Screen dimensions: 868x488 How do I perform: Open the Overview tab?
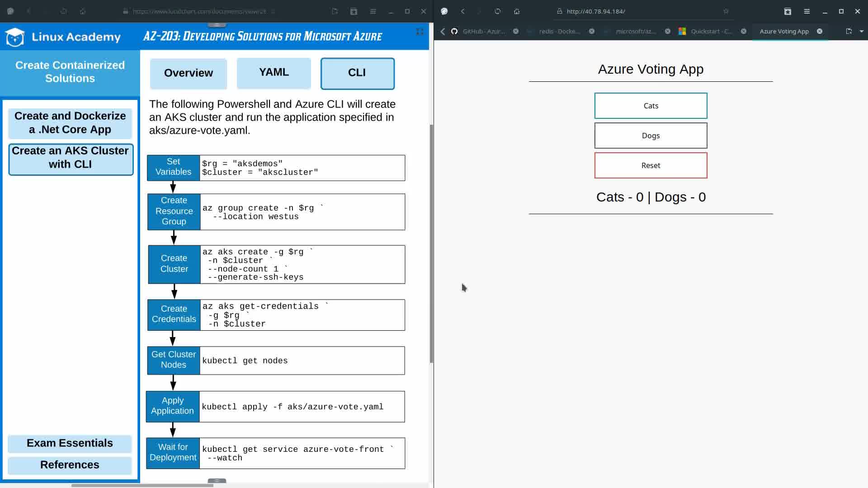[188, 73]
